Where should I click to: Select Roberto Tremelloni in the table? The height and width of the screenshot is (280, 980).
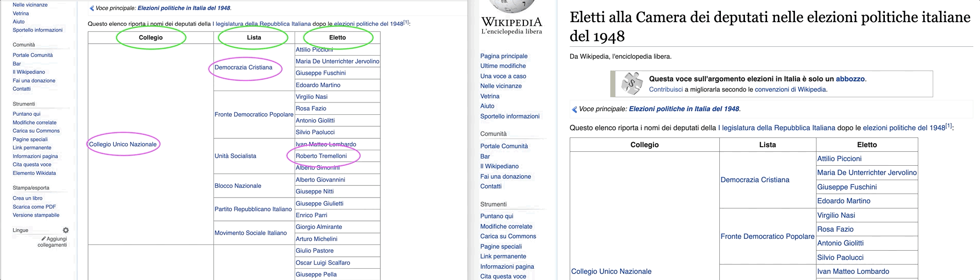click(x=321, y=156)
